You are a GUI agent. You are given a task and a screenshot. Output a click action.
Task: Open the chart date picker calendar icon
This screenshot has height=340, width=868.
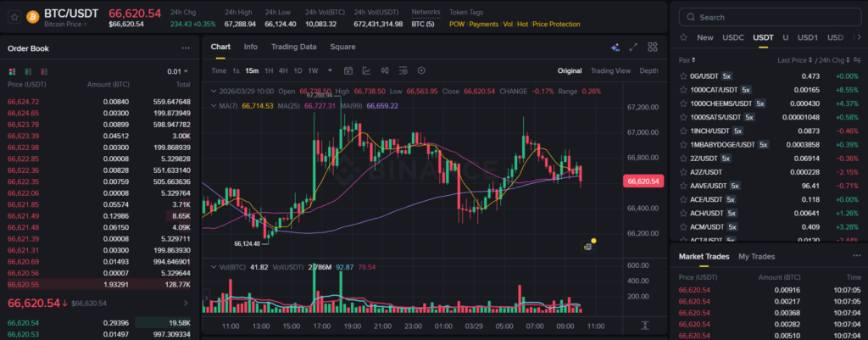pos(348,70)
